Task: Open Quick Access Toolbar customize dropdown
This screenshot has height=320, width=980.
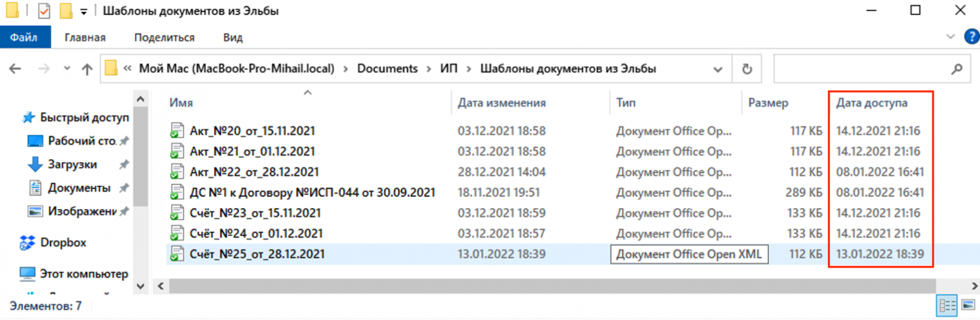Action: (84, 11)
